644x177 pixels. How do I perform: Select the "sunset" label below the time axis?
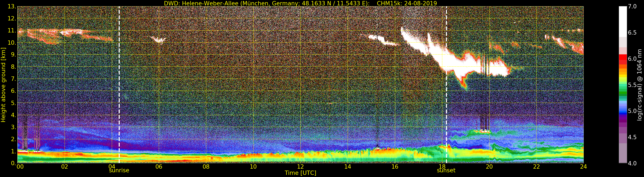(x=446, y=171)
